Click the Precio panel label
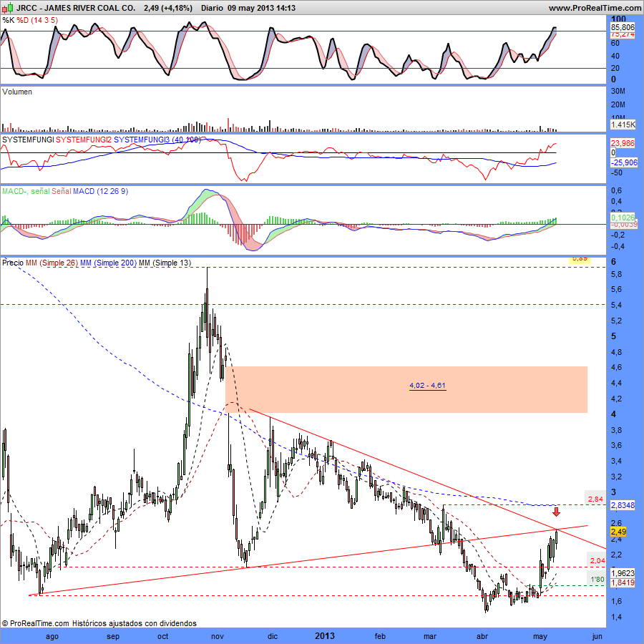The image size is (644, 644). coord(12,262)
